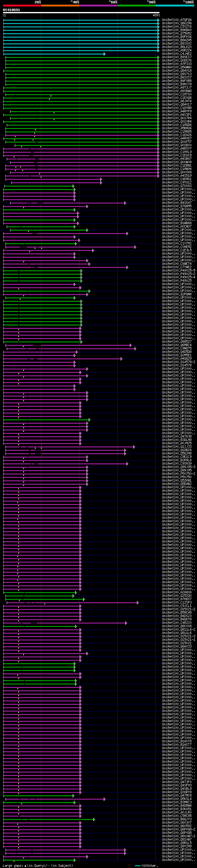This screenshot has width=197, height=868.
Task: Select hit label UniRef100_Q017R4
Action: click(177, 118)
